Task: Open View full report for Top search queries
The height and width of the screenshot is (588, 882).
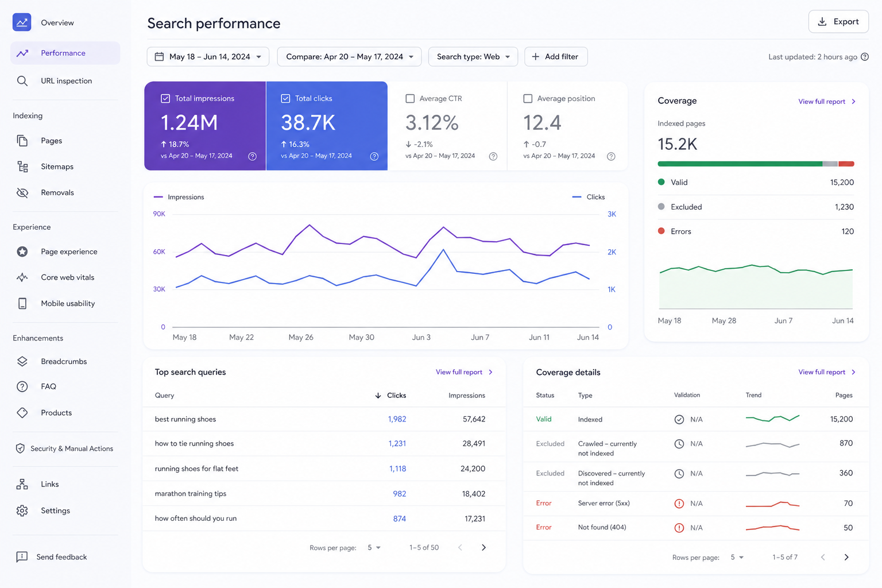Action: coord(464,372)
